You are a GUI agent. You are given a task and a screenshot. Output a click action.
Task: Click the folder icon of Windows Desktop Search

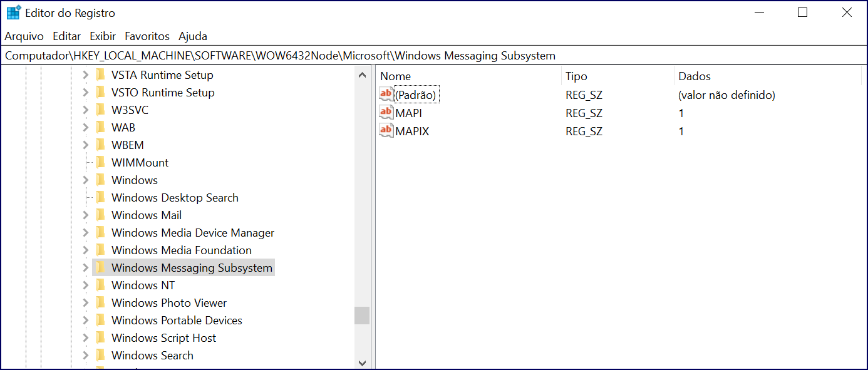[100, 197]
